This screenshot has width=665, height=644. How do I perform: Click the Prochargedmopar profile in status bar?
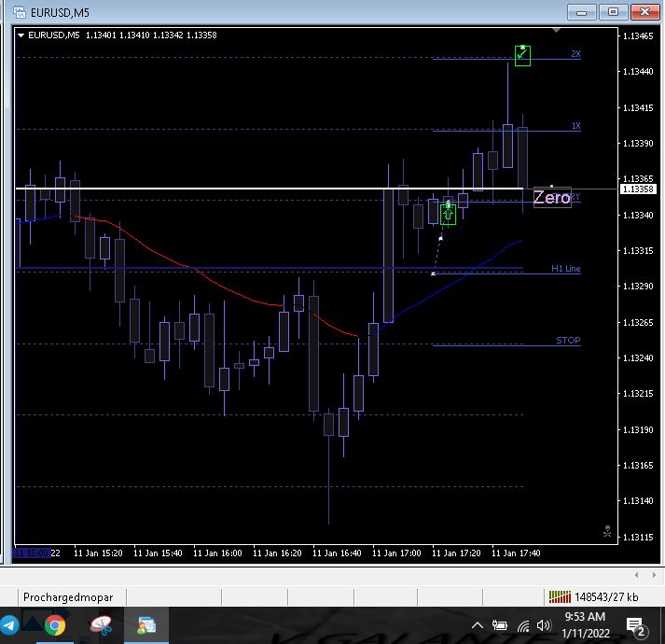click(68, 597)
